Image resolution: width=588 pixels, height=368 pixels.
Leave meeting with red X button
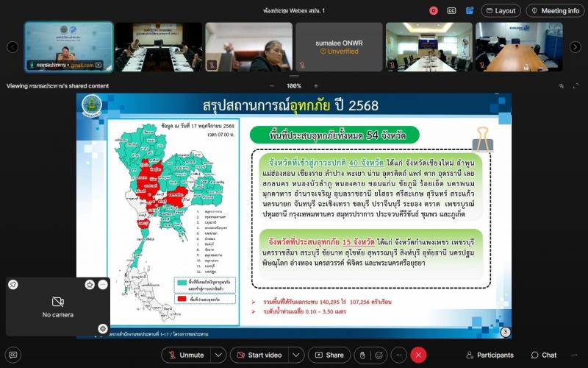pos(418,355)
